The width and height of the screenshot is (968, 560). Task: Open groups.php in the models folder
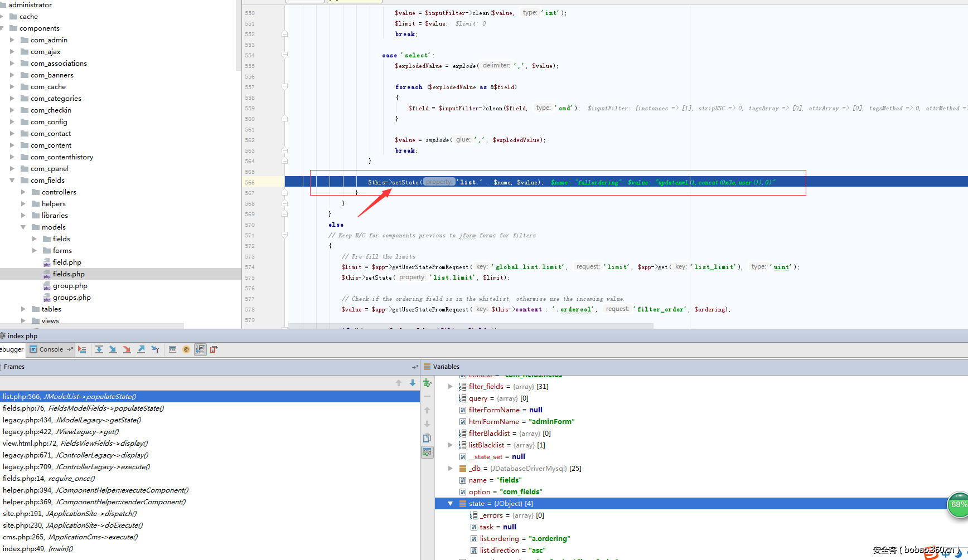71,298
